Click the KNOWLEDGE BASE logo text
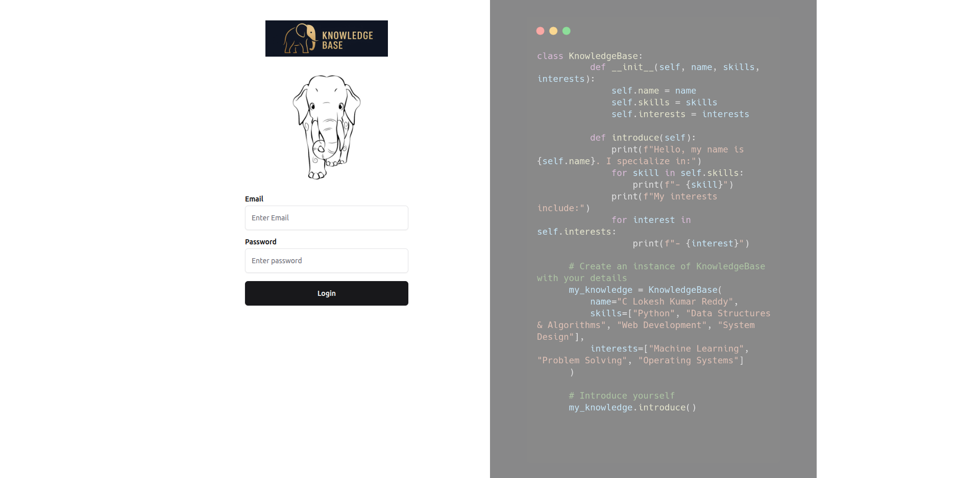The height and width of the screenshot is (478, 980). 347,40
